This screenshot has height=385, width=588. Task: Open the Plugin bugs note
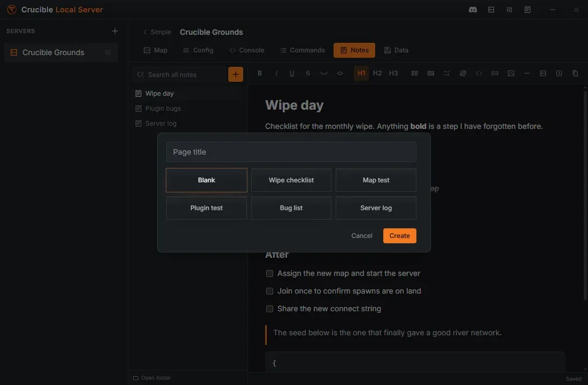(187, 109)
